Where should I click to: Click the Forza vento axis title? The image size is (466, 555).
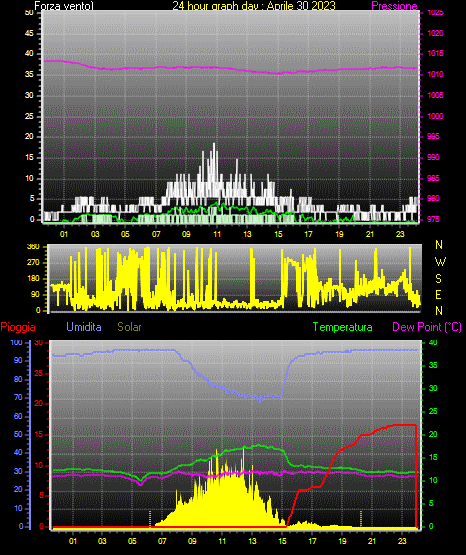[x=64, y=6]
